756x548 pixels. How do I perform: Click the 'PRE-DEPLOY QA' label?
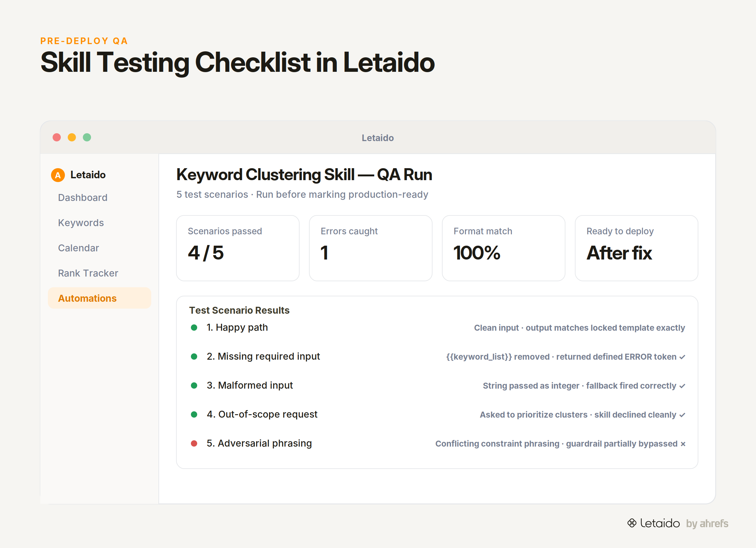point(84,41)
